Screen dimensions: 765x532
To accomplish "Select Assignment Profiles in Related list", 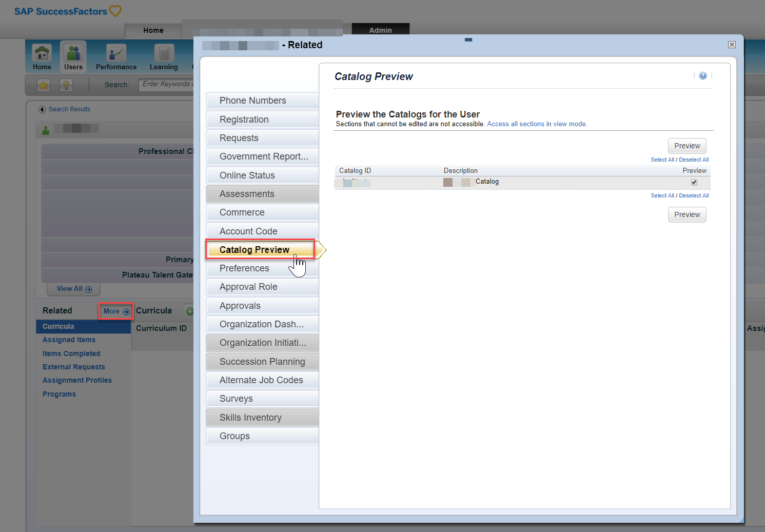I will 77,380.
